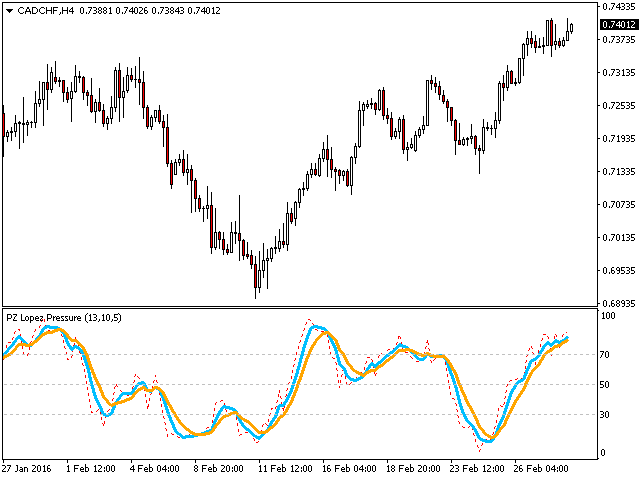Select the 8 Feb 20:00 time label
Viewport: 640px width, 480px height.
[218, 469]
